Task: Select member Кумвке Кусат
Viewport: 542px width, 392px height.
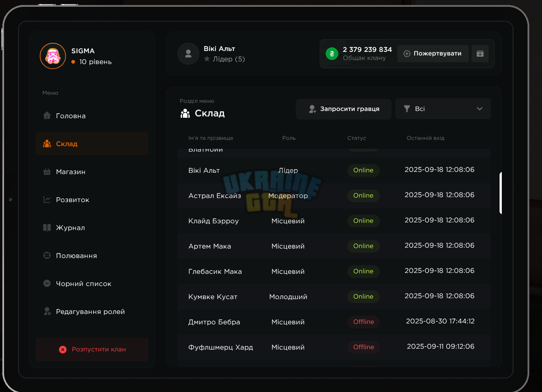Action: pos(213,297)
